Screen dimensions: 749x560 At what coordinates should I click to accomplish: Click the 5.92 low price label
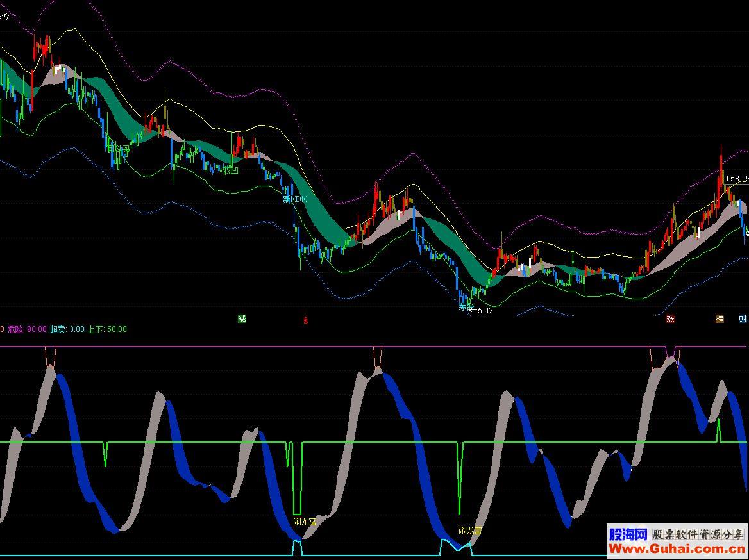pyautogui.click(x=485, y=310)
